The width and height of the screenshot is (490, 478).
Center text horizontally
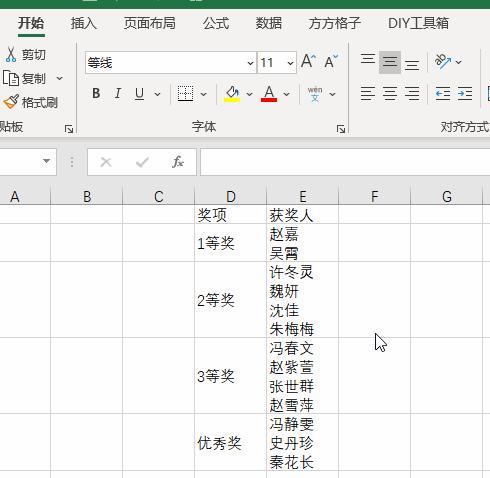(x=390, y=94)
